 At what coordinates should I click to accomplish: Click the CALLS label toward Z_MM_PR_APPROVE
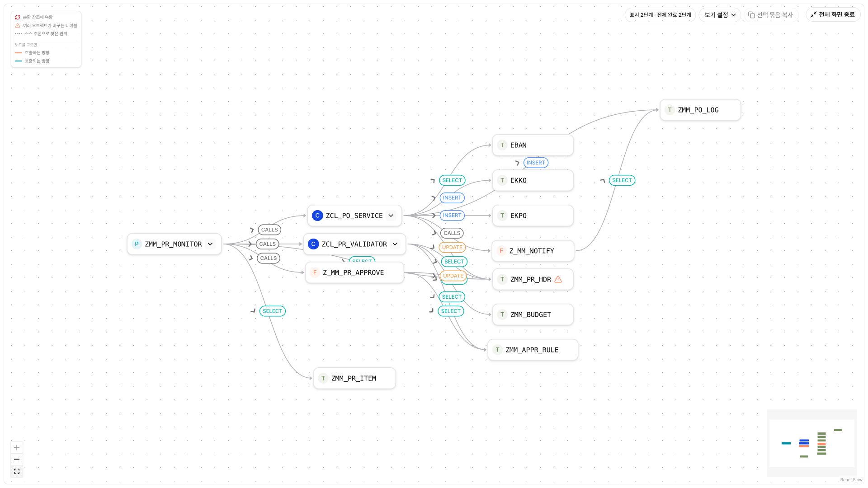[269, 258]
